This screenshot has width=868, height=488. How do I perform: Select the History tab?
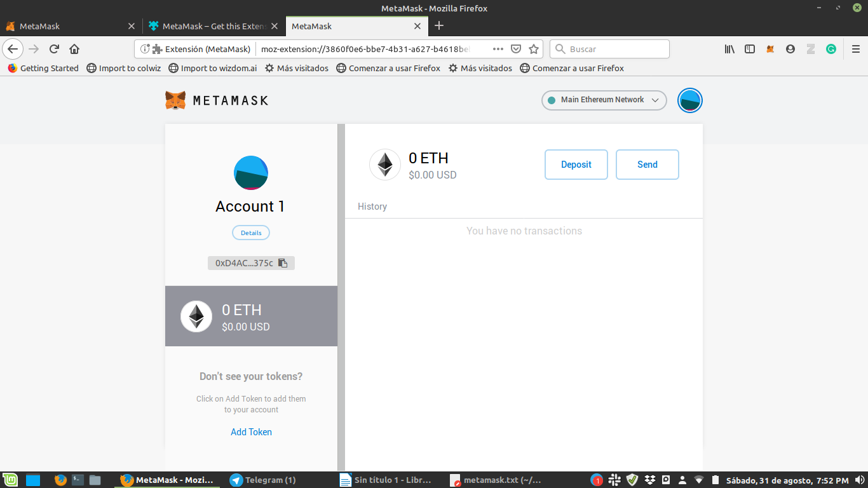tap(372, 207)
